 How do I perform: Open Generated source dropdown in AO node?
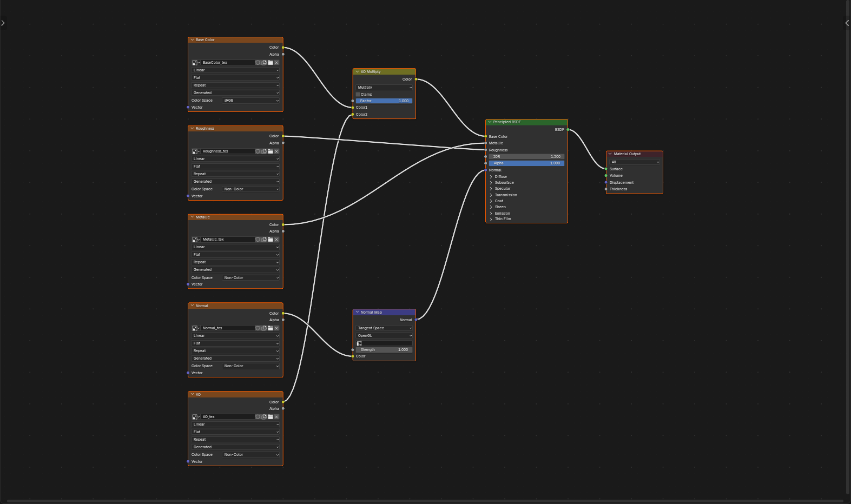(235, 447)
